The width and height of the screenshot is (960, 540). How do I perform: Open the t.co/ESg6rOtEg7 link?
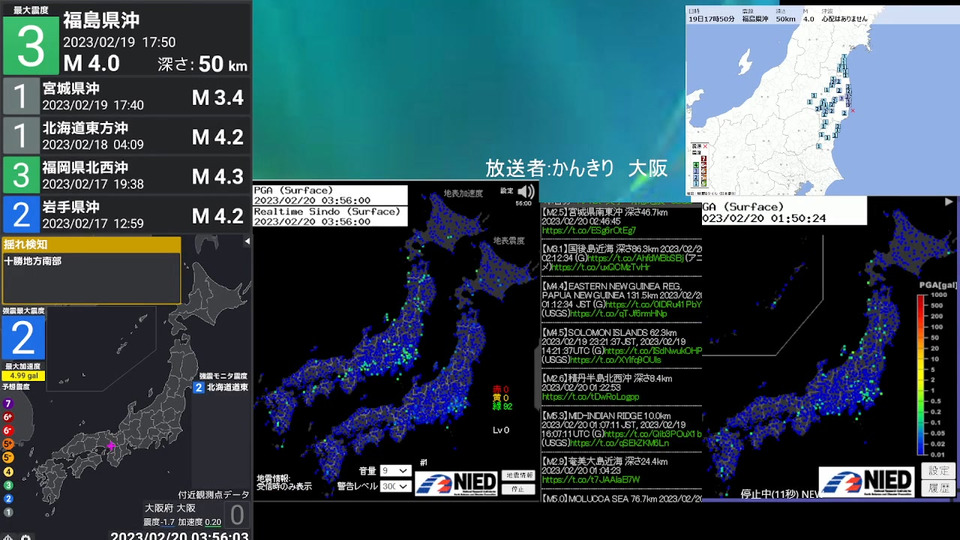tap(588, 231)
